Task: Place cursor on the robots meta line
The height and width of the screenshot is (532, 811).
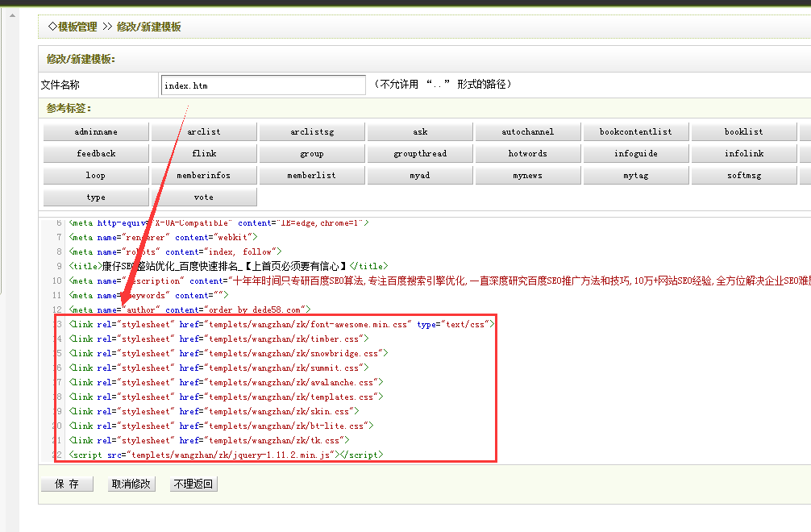Action: click(x=175, y=251)
